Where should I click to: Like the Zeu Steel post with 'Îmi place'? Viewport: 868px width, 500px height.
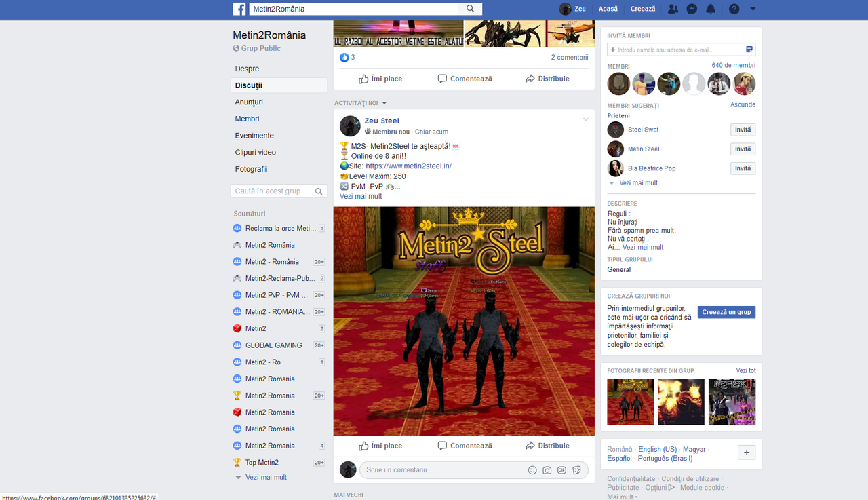[380, 446]
